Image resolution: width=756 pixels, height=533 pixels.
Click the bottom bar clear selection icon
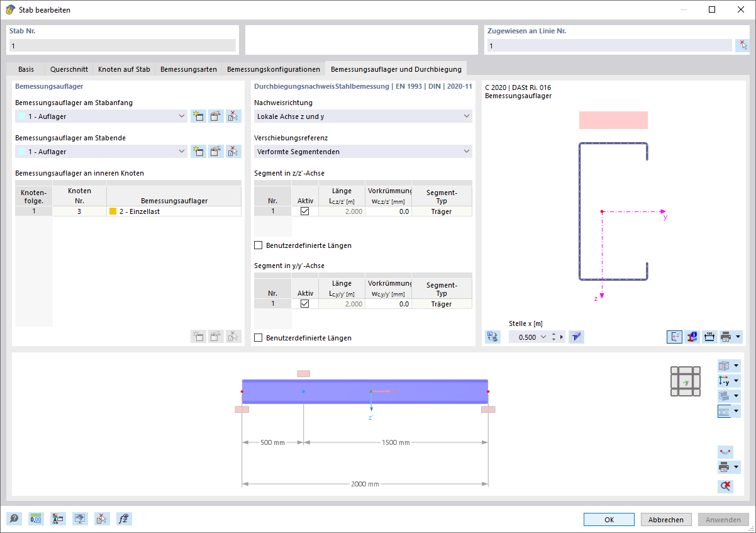[x=102, y=519]
